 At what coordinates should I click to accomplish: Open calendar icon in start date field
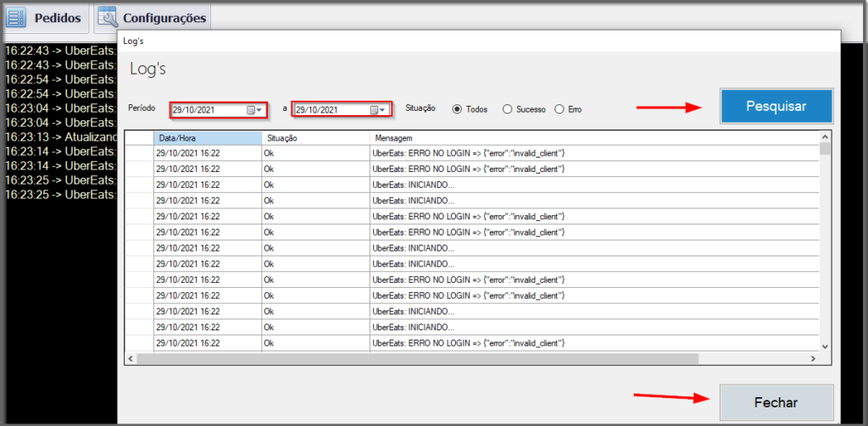pyautogui.click(x=251, y=110)
